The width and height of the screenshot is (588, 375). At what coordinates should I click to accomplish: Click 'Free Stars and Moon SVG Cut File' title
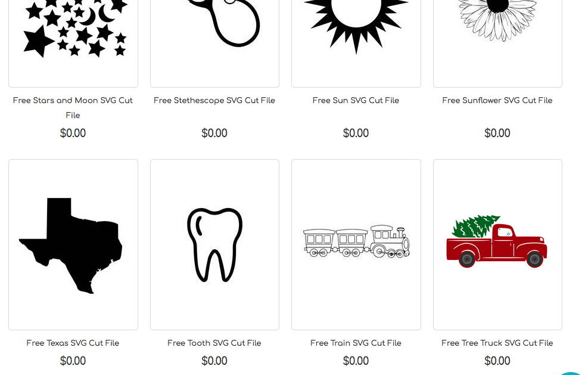coord(73,108)
